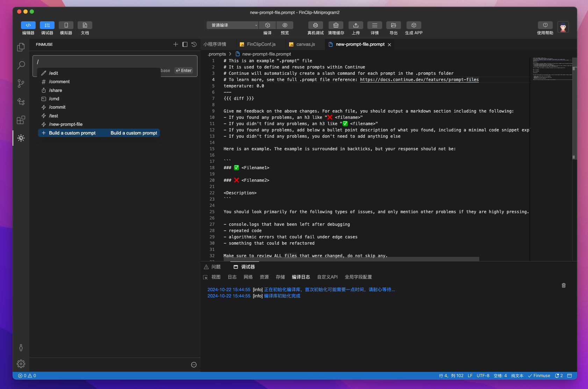588x389 pixels.
Task: Expand the .prompts breadcrumb folder
Action: 217,54
